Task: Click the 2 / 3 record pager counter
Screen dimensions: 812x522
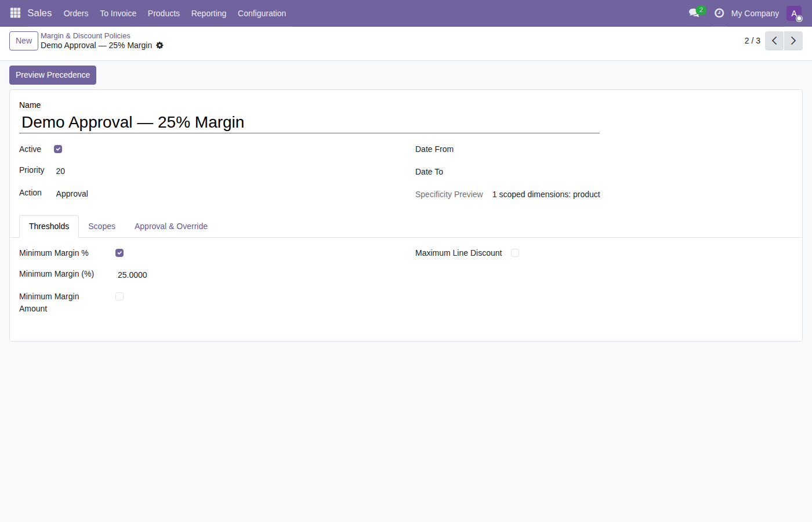Action: tap(752, 41)
